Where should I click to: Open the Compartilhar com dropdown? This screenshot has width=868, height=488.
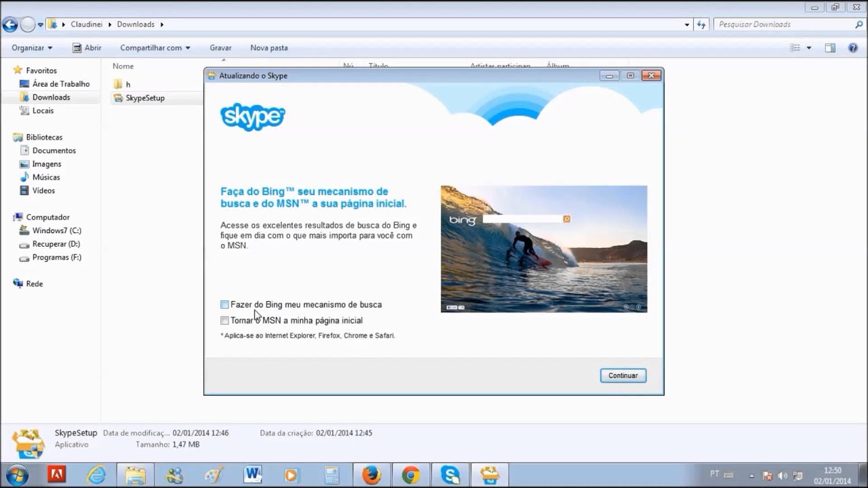155,48
